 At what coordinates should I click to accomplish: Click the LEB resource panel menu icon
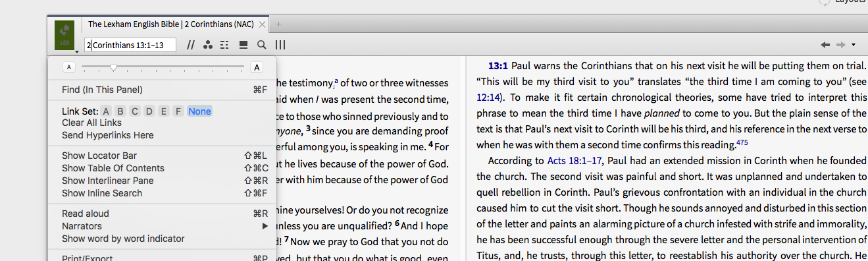pyautogui.click(x=65, y=36)
